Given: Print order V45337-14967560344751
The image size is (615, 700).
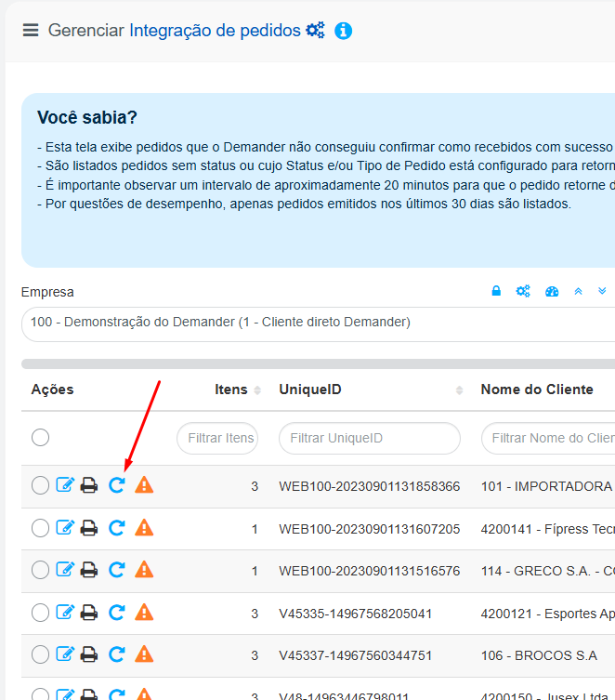Looking at the screenshot, I should [x=89, y=654].
